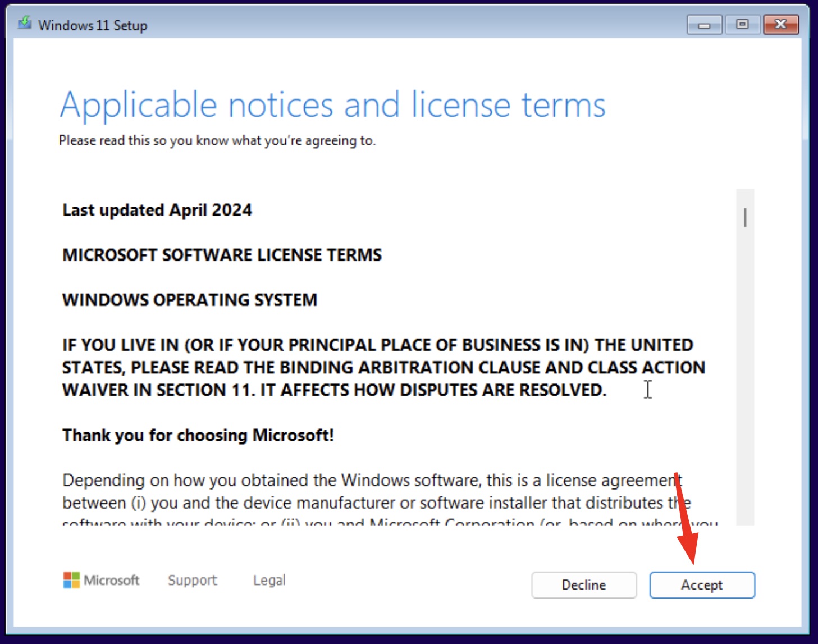Click the "Windows 11 Setup" title bar text
Image resolution: width=818 pixels, height=644 pixels.
point(93,25)
